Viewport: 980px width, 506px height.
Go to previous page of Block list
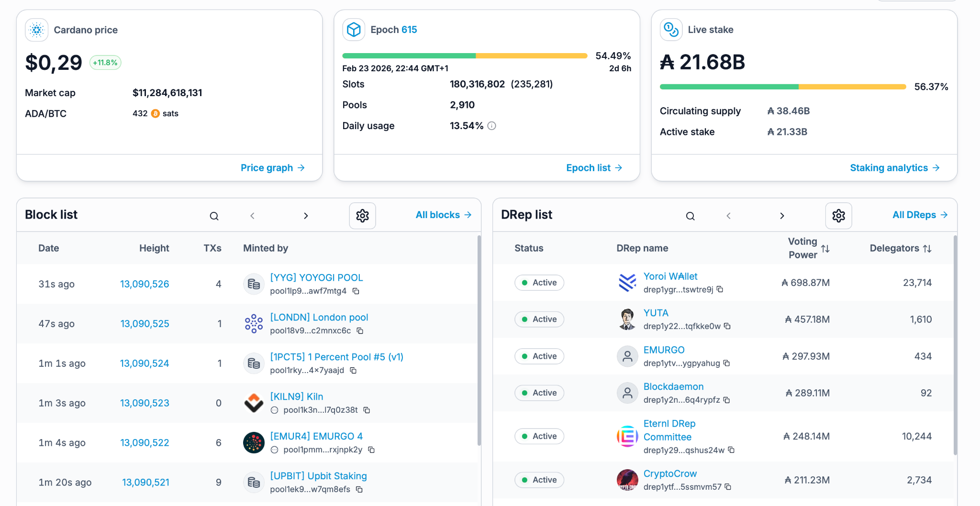pyautogui.click(x=252, y=216)
